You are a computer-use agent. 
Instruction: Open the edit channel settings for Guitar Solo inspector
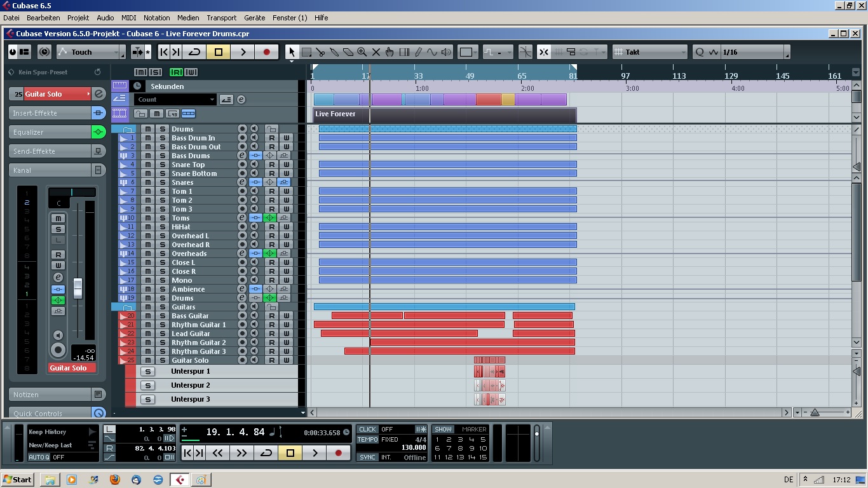[98, 94]
